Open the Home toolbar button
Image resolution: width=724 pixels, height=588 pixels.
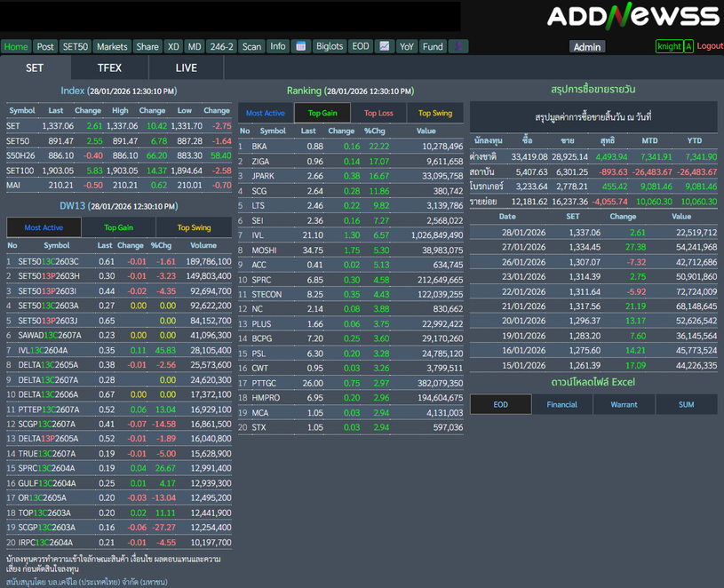(16, 46)
